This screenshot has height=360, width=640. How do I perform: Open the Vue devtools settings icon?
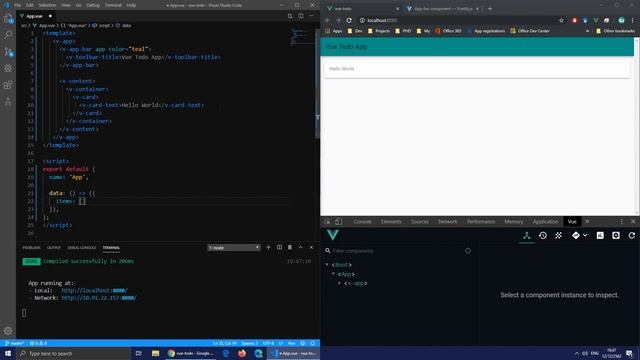616,236
